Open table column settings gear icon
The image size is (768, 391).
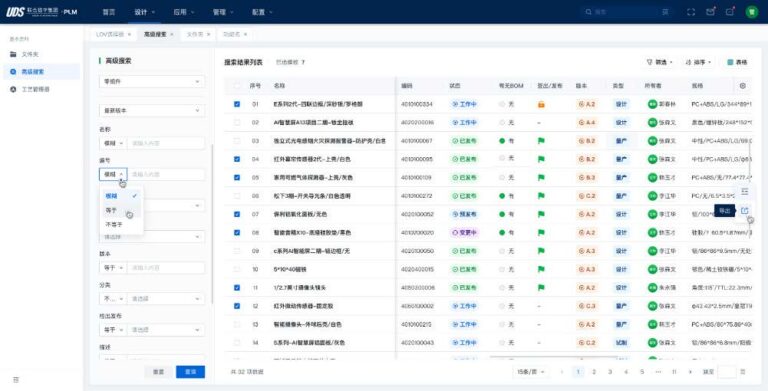[743, 86]
